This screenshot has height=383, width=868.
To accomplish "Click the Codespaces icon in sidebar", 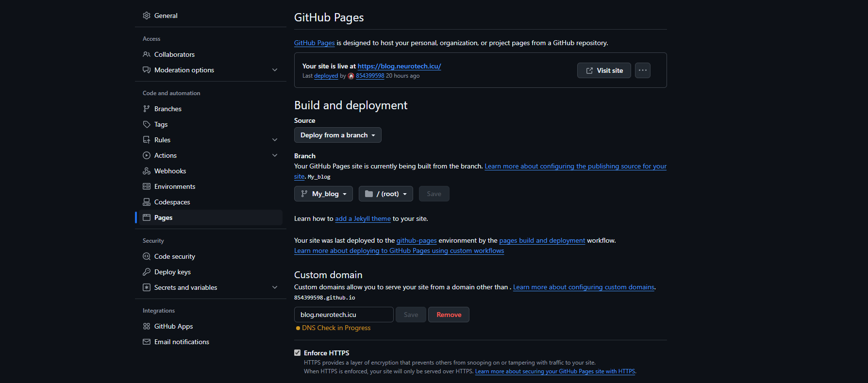I will pyautogui.click(x=147, y=202).
